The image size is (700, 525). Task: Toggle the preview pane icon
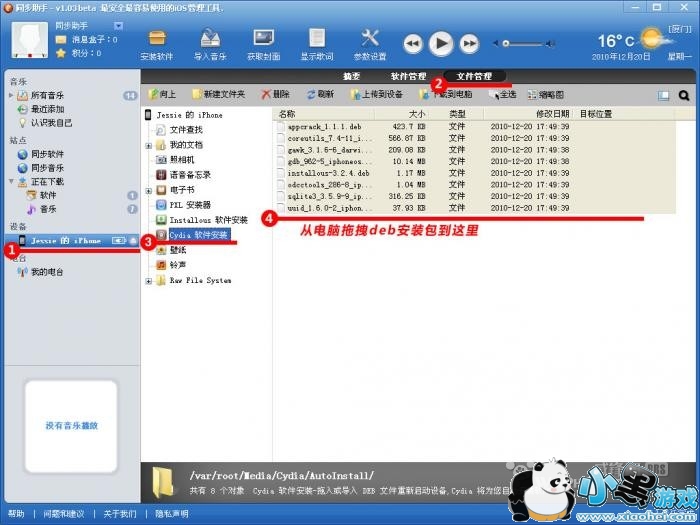click(x=663, y=95)
